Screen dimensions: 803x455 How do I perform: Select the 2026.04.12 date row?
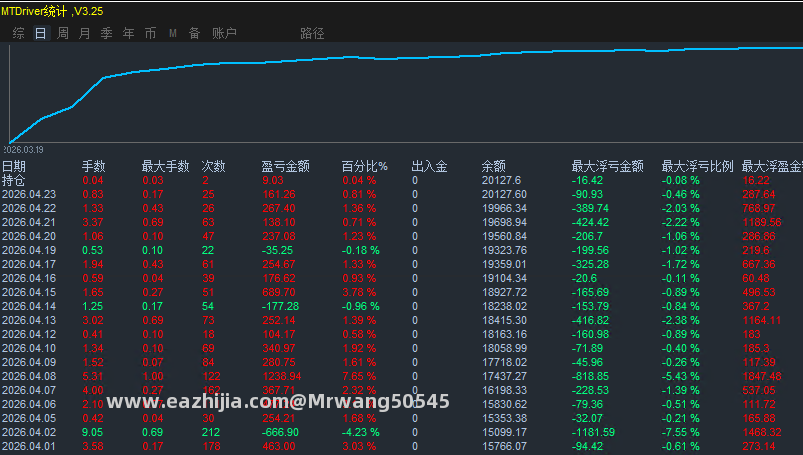pos(29,334)
